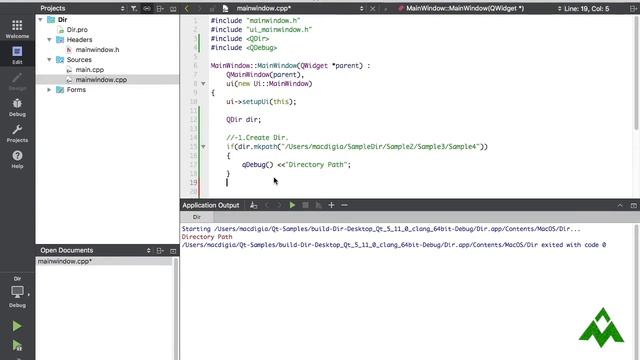This screenshot has width=640, height=360.
Task: Open the Debug mode in sidebar
Action: point(17,107)
